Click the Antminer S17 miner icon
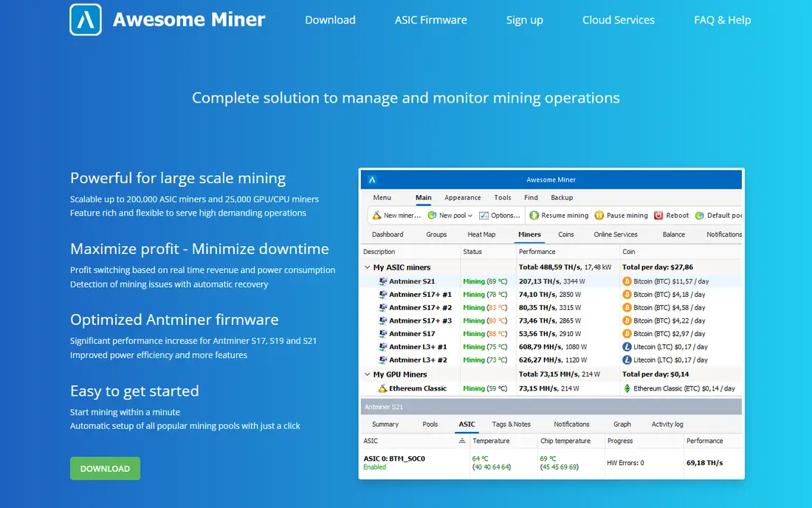Screen dimensions: 812x508 point(382,334)
